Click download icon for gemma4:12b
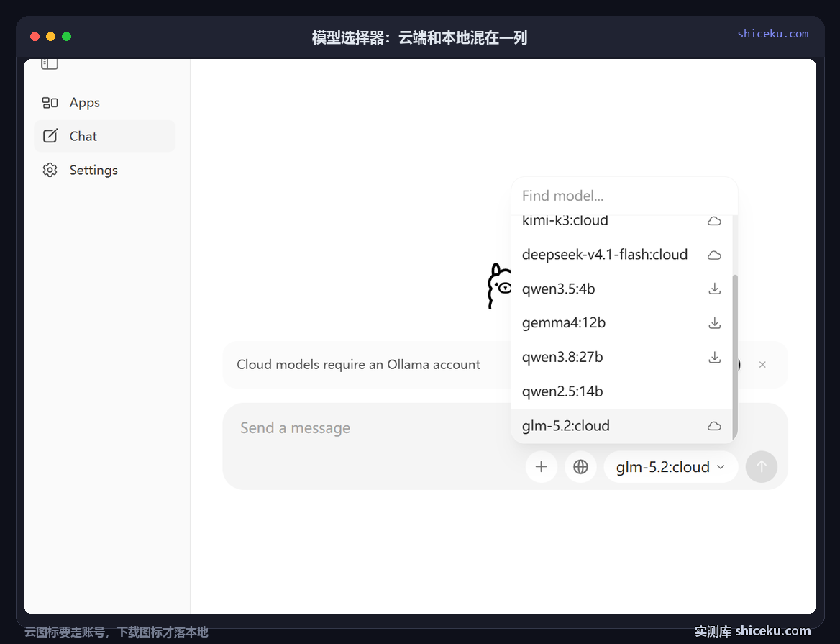The height and width of the screenshot is (644, 840). [715, 323]
